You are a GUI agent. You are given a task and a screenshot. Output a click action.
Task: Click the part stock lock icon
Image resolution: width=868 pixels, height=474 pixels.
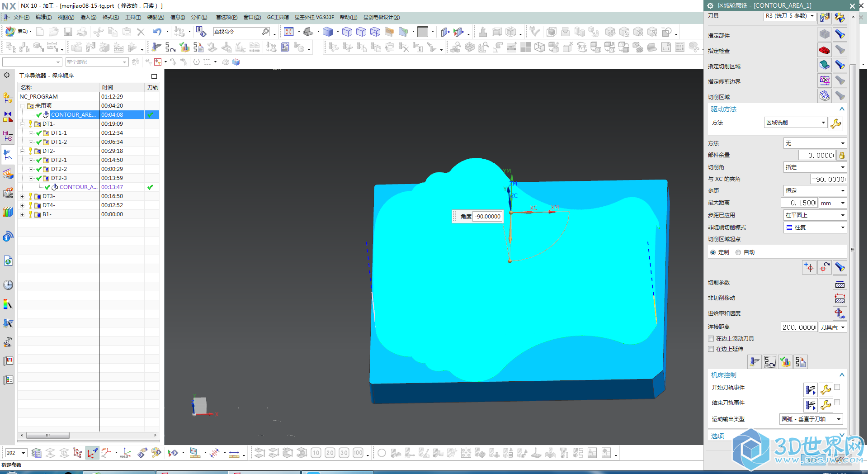(x=842, y=155)
